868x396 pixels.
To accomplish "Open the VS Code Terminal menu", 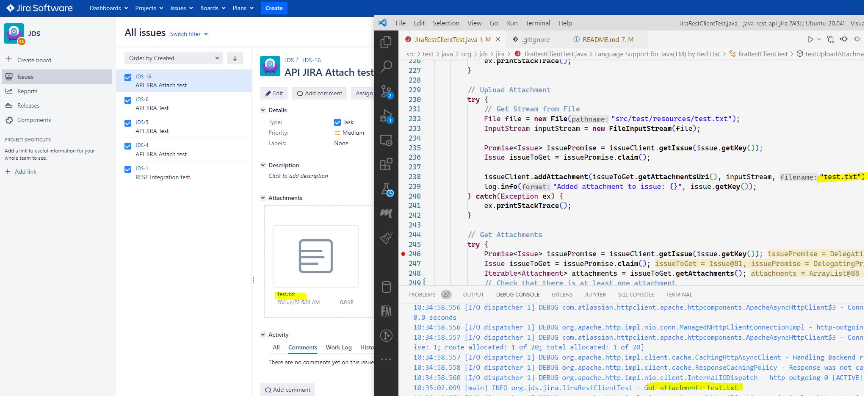I will tap(538, 23).
